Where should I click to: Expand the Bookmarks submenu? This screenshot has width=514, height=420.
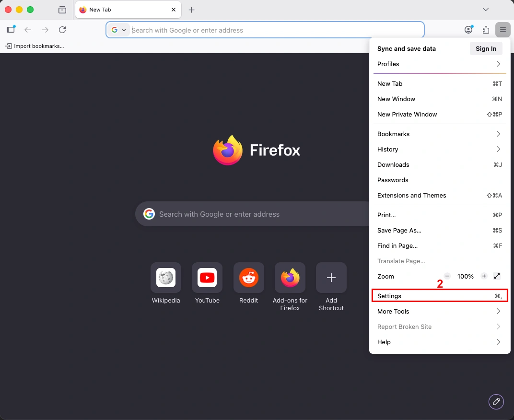point(440,134)
